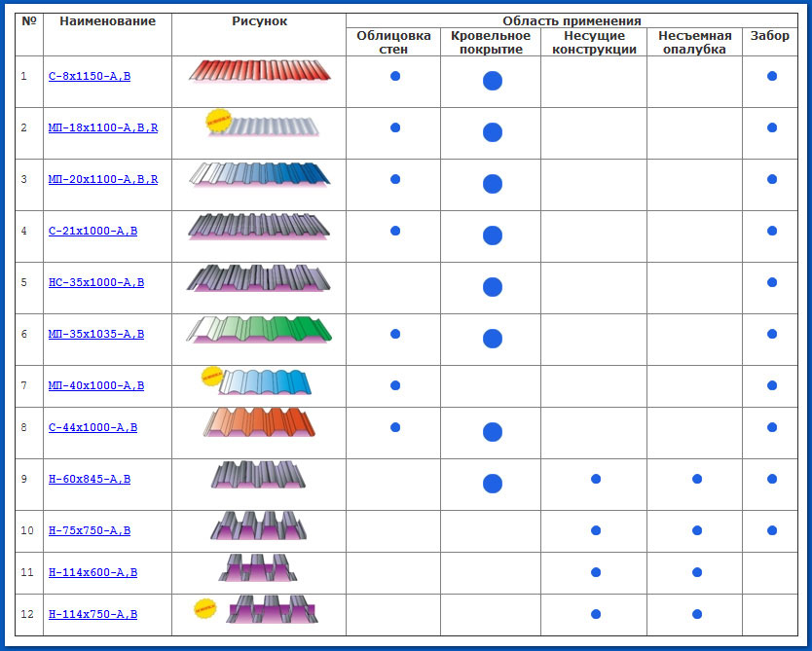
Task: Open the МП-35х1035-А,В product link
Action: 96,335
